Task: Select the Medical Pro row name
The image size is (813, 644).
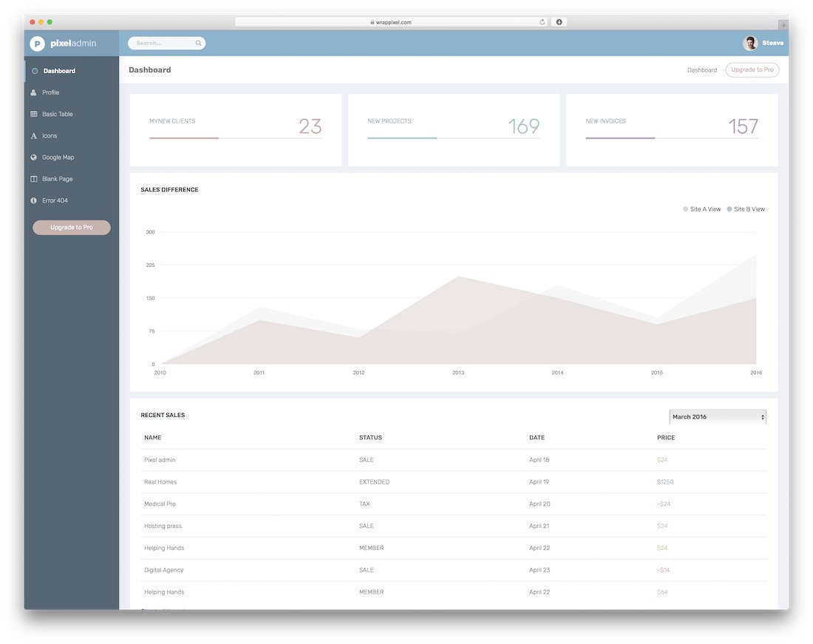Action: pos(160,504)
